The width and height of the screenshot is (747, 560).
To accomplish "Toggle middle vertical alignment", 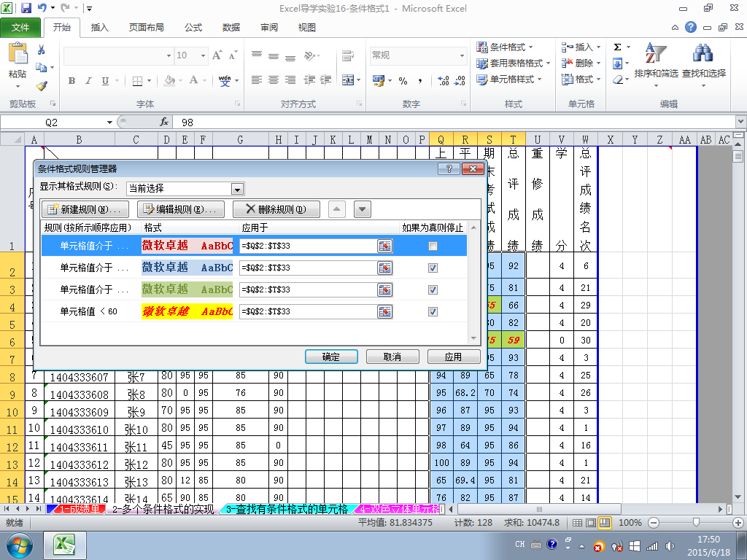I will click(274, 55).
